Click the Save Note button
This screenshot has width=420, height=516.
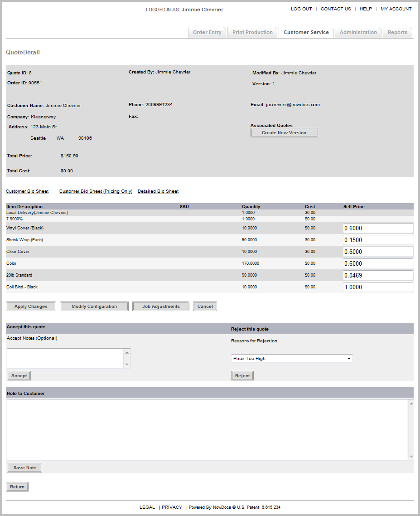(24, 468)
